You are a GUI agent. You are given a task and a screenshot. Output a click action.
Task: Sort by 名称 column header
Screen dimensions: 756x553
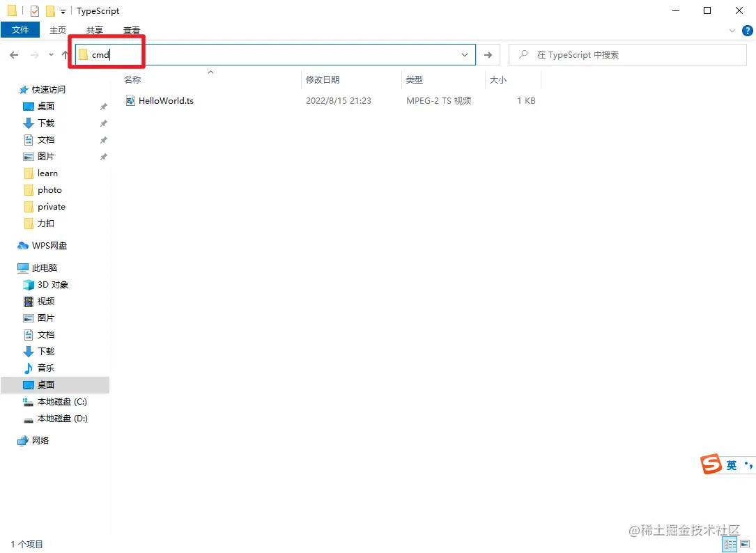click(132, 80)
